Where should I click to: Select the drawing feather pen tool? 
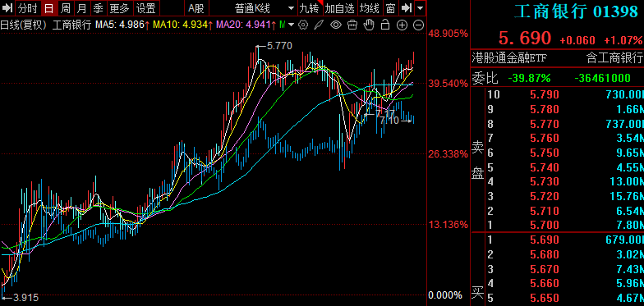[319, 25]
